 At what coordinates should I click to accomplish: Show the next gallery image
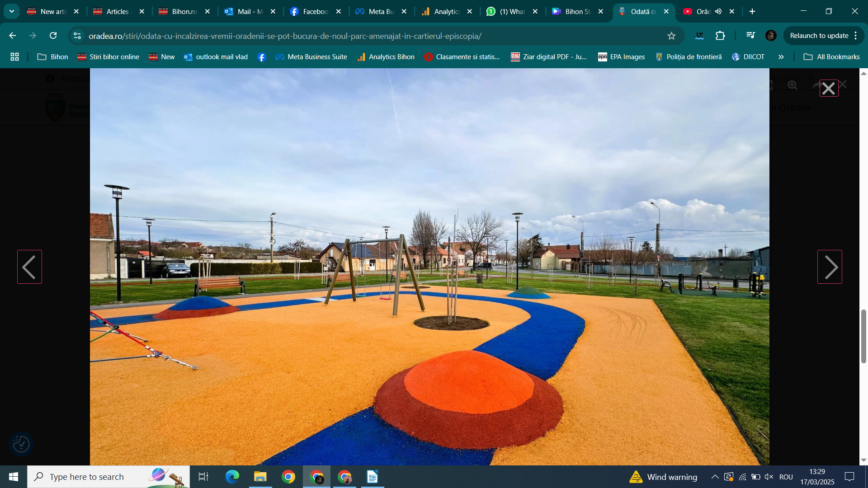(830, 267)
